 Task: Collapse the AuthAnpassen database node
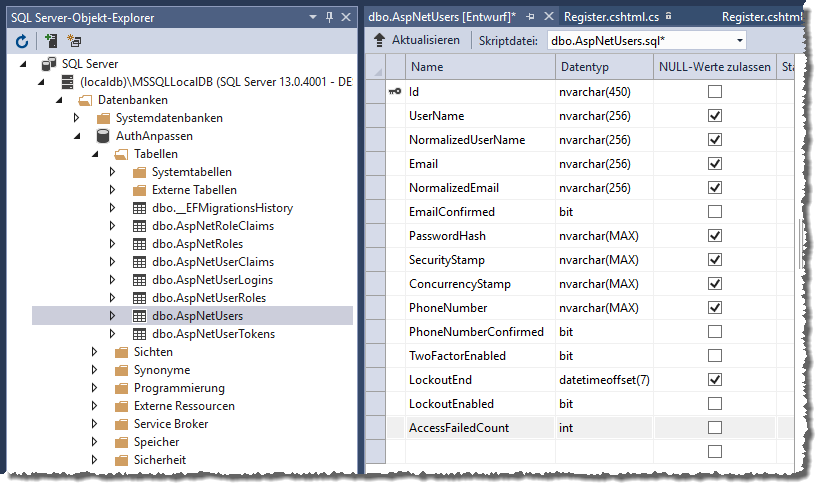point(77,136)
